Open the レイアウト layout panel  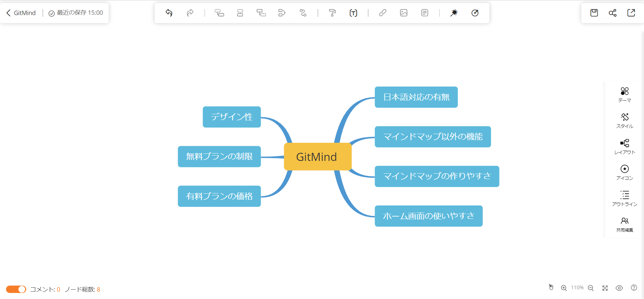click(x=625, y=147)
